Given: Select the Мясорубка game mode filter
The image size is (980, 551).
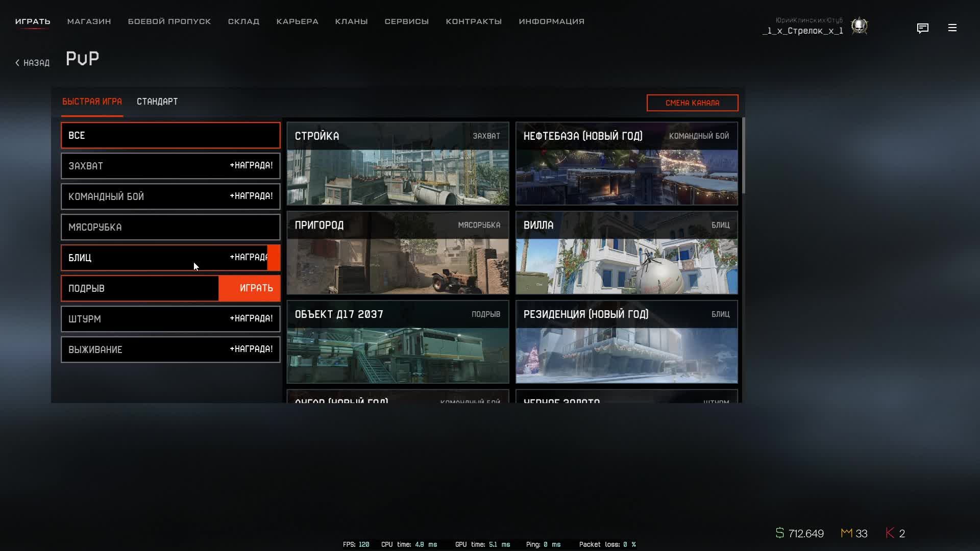Looking at the screenshot, I should pyautogui.click(x=170, y=227).
